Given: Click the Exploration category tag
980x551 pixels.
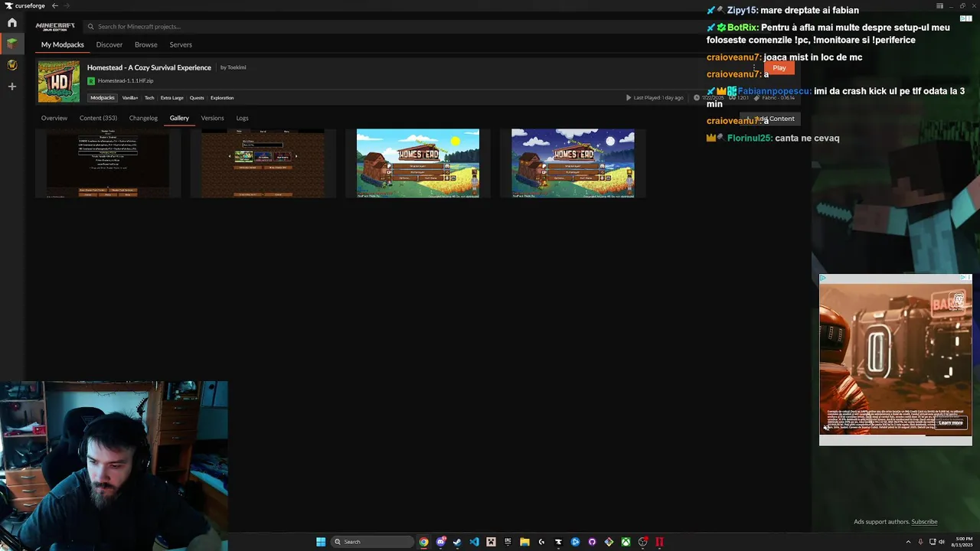Looking at the screenshot, I should coord(222,98).
